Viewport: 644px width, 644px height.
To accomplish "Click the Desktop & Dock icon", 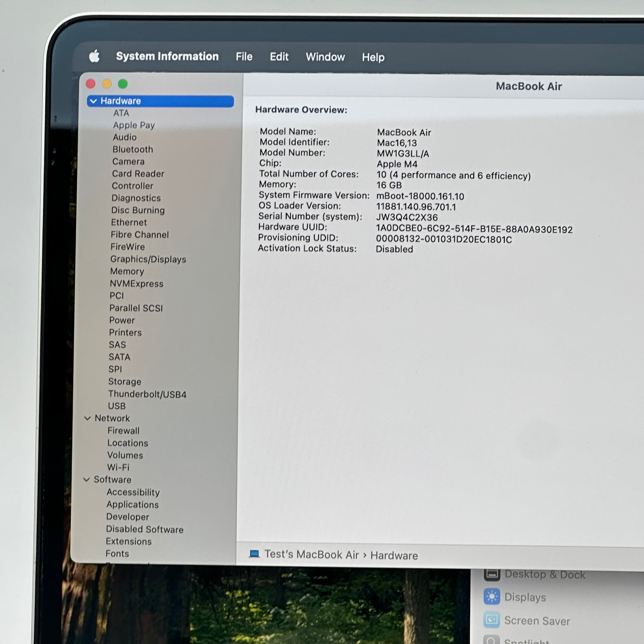I will pos(492,574).
